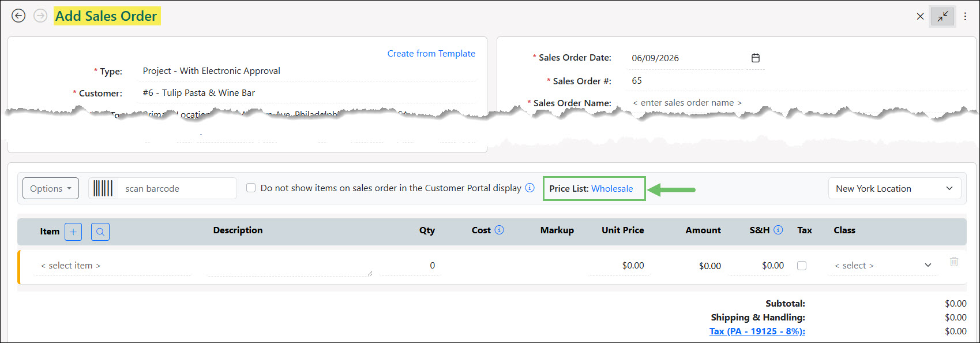The image size is (980, 343).
Task: Open the Sales Order Date calendar picker
Action: coord(756,58)
